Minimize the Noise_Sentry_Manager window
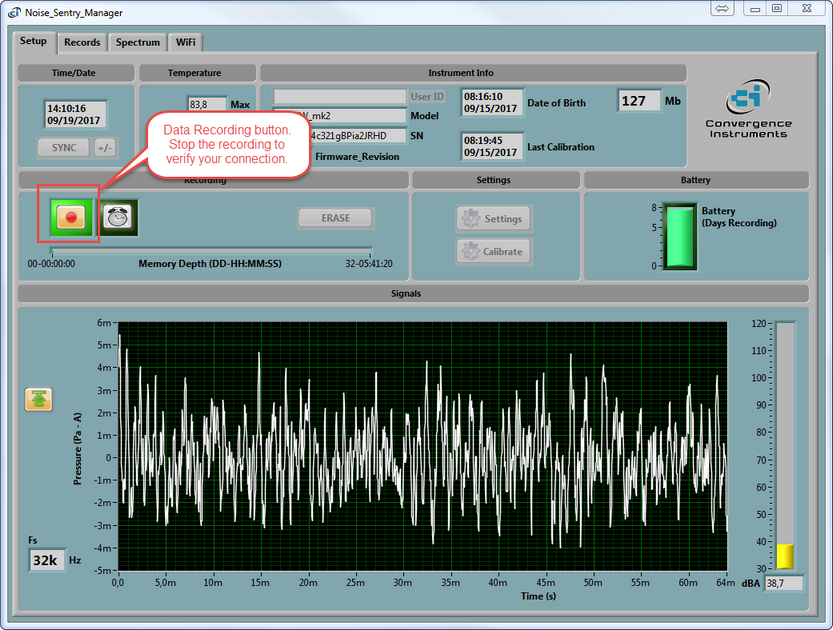The width and height of the screenshot is (833, 630). click(x=754, y=8)
